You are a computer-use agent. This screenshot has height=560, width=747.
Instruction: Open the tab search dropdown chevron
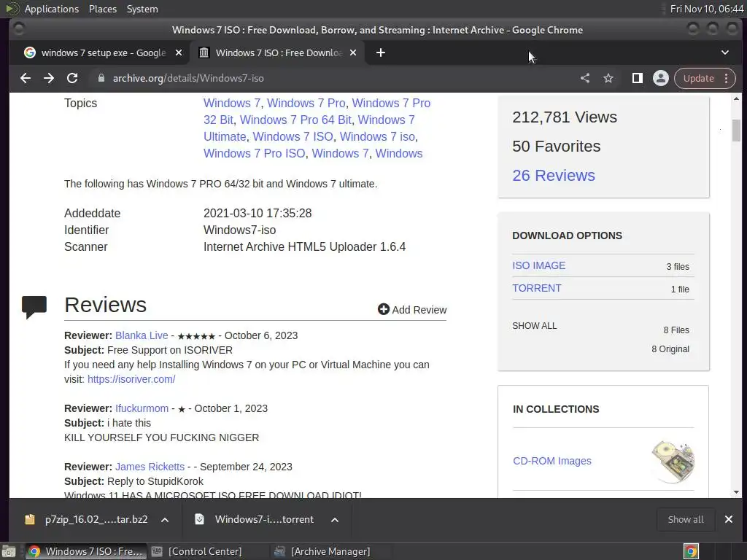[x=725, y=52]
